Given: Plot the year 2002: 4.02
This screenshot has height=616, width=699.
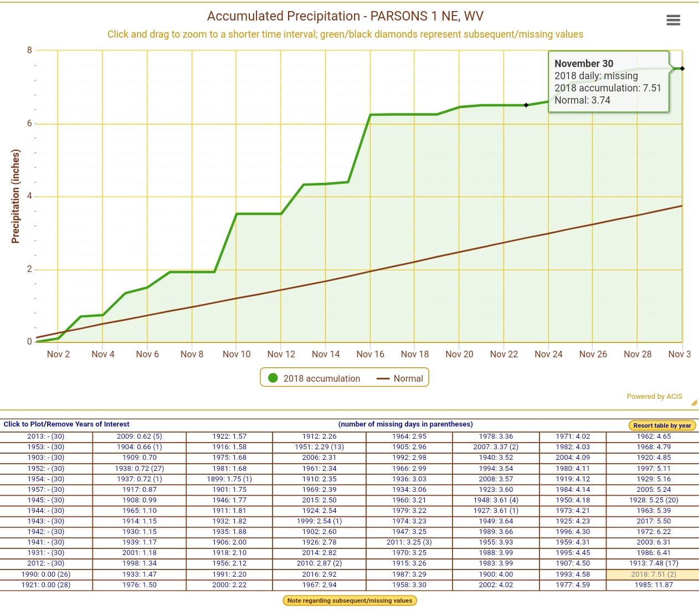Looking at the screenshot, I should point(496,585).
